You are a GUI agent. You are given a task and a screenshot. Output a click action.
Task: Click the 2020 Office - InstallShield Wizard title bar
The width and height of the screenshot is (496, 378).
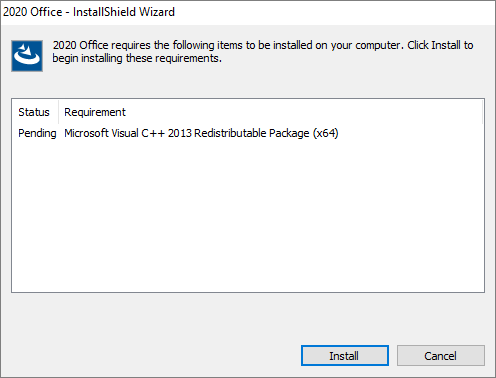(x=248, y=12)
